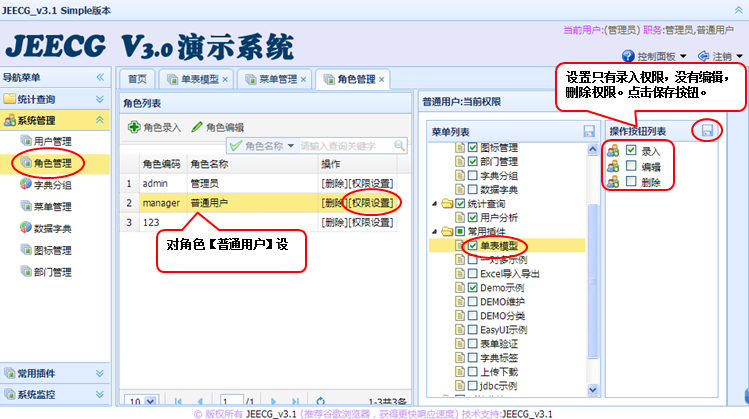Collapse the 系统管理 accordion section
Image resolution: width=749 pixels, height=419 pixels.
click(100, 120)
